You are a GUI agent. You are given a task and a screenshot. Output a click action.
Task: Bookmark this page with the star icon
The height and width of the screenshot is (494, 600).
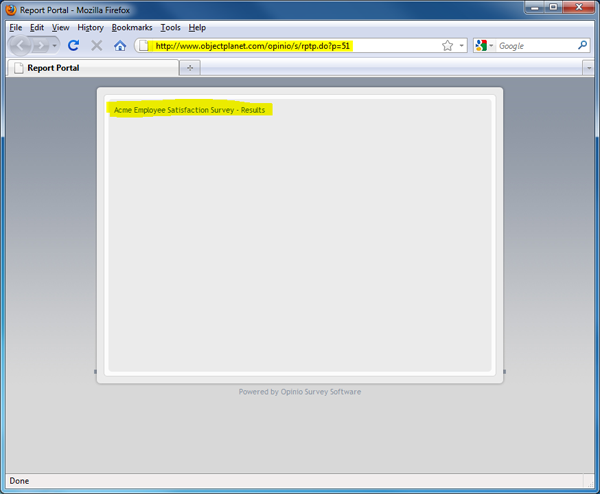[x=447, y=46]
